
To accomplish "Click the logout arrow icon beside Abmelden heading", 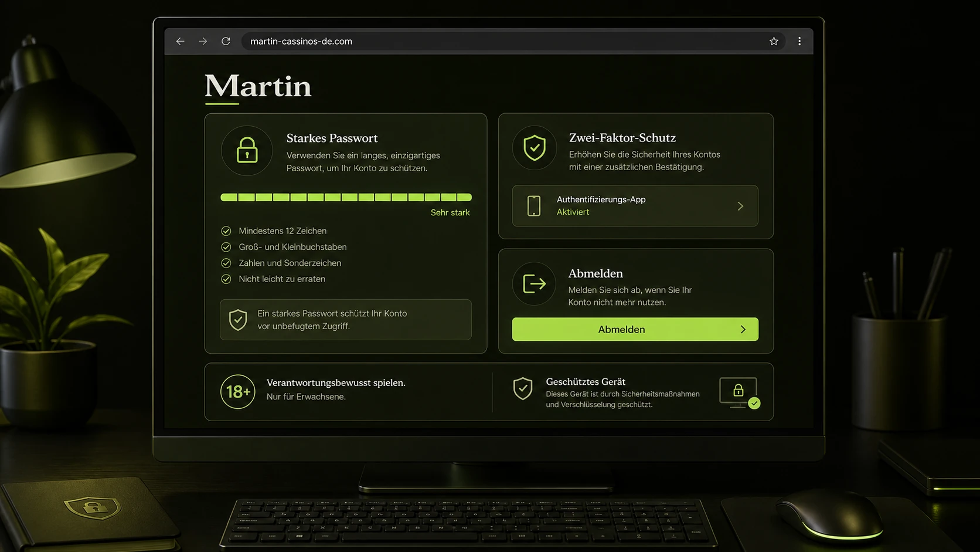I will 534,284.
